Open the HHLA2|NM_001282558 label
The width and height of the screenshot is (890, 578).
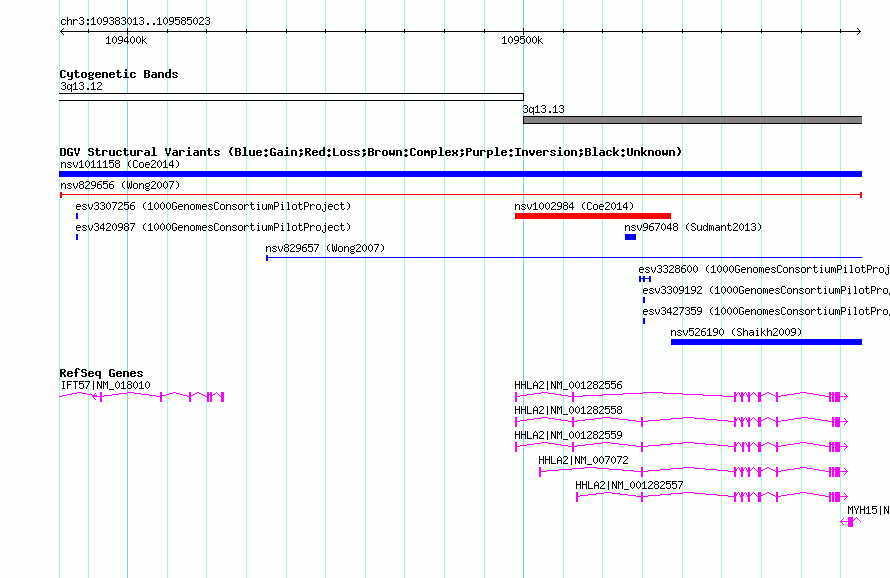point(568,410)
